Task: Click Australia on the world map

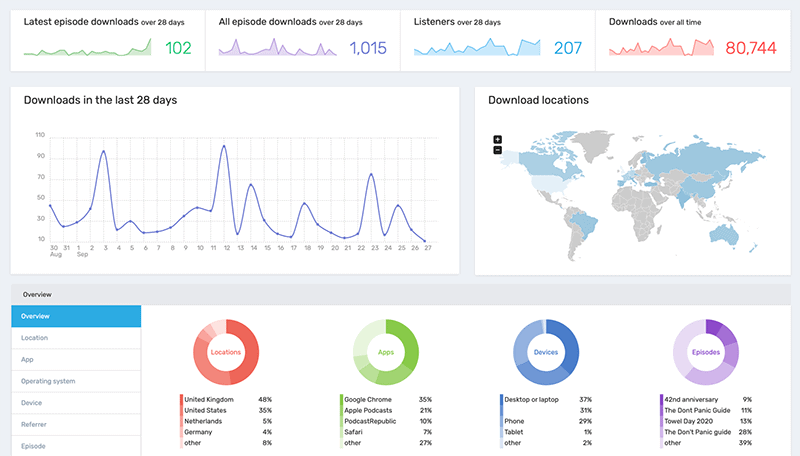Action: tap(723, 235)
